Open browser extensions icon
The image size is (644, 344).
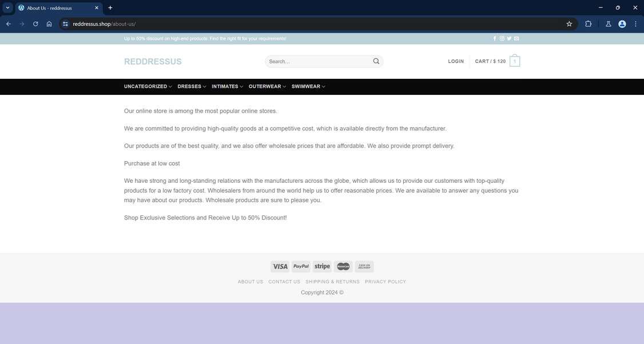(589, 24)
